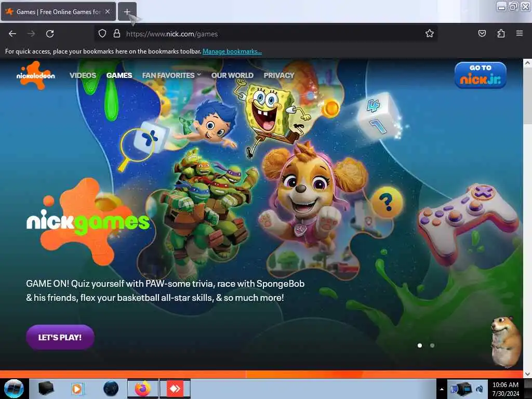Open the GAMES navigation item
Image resolution: width=532 pixels, height=399 pixels.
tap(119, 75)
